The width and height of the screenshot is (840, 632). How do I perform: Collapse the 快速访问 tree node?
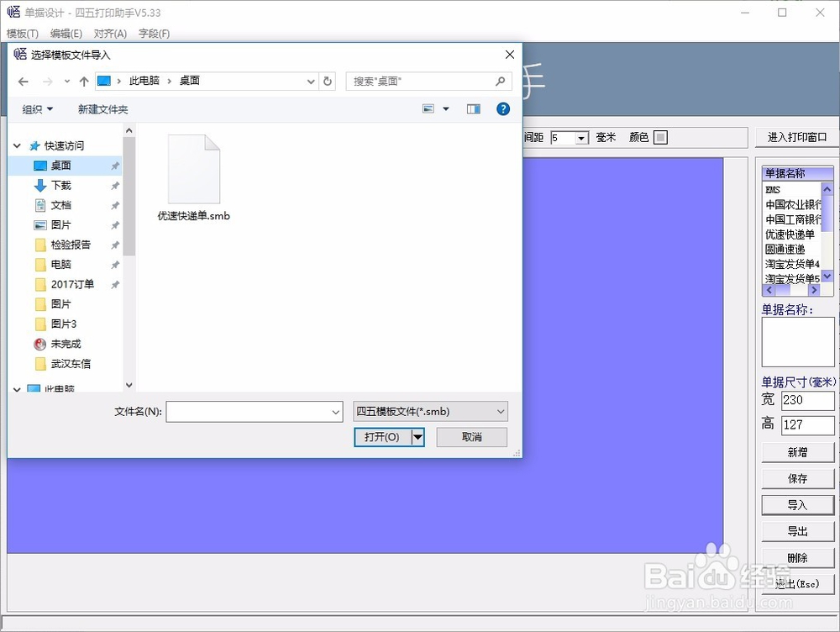(x=17, y=145)
